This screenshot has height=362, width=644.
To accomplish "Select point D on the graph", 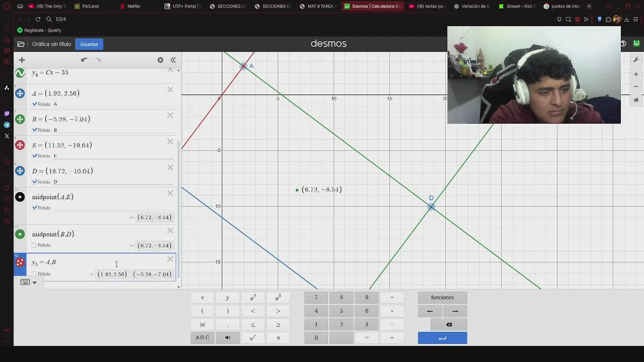I will [x=431, y=207].
